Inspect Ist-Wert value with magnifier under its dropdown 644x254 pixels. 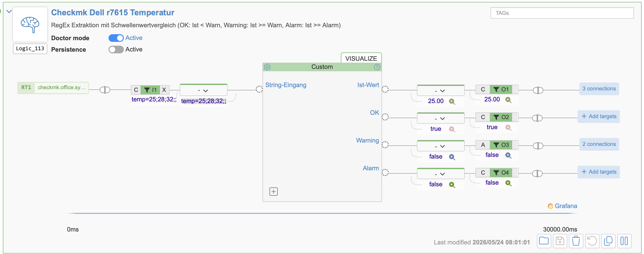pyautogui.click(x=452, y=101)
